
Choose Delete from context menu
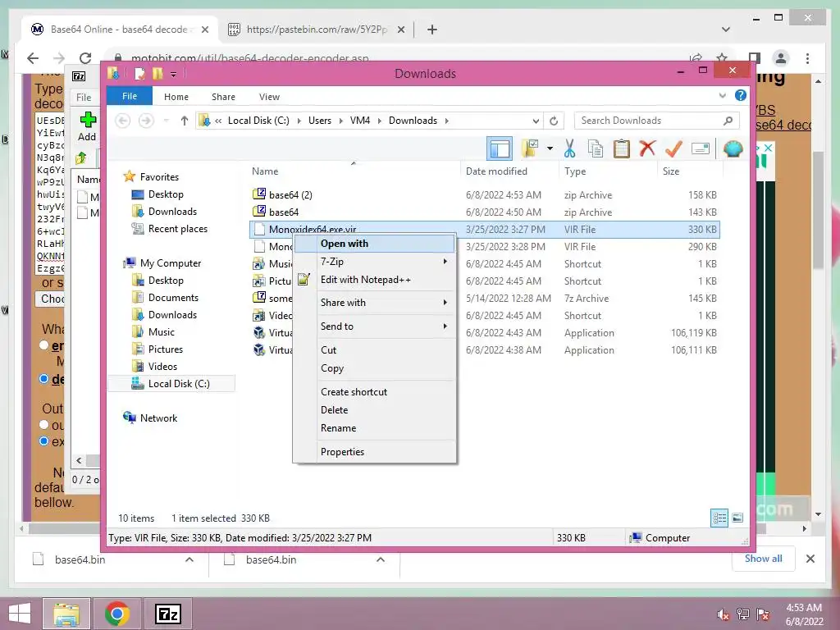pos(374,410)
